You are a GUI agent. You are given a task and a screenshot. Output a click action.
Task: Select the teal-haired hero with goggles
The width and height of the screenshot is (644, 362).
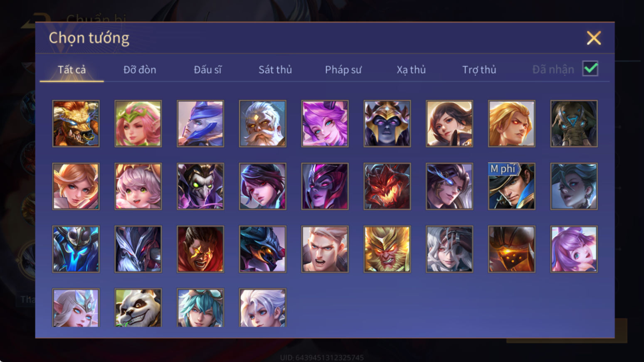pyautogui.click(x=200, y=308)
